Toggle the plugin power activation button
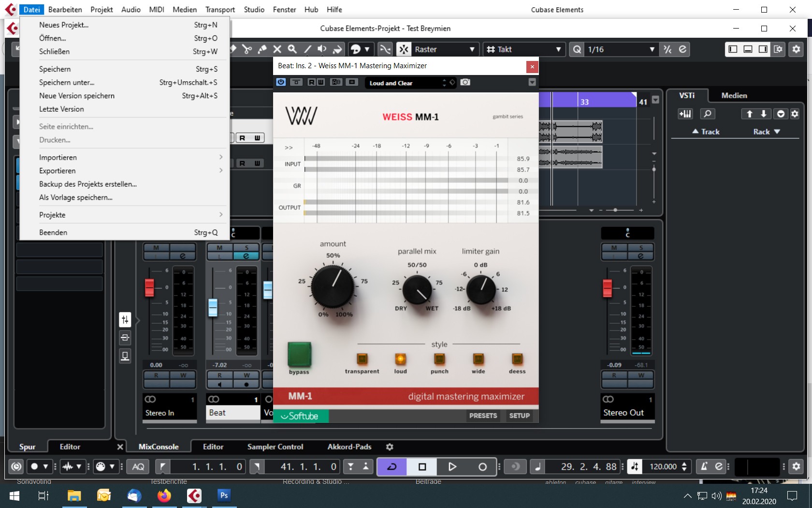 (x=281, y=82)
